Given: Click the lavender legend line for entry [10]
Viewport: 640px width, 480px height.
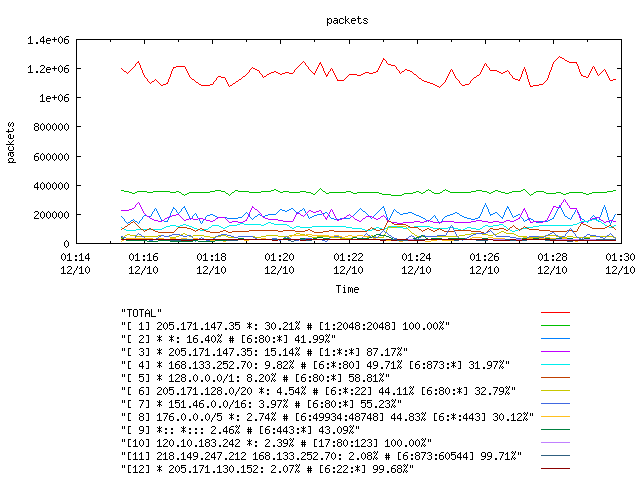Looking at the screenshot, I should coord(556,442).
